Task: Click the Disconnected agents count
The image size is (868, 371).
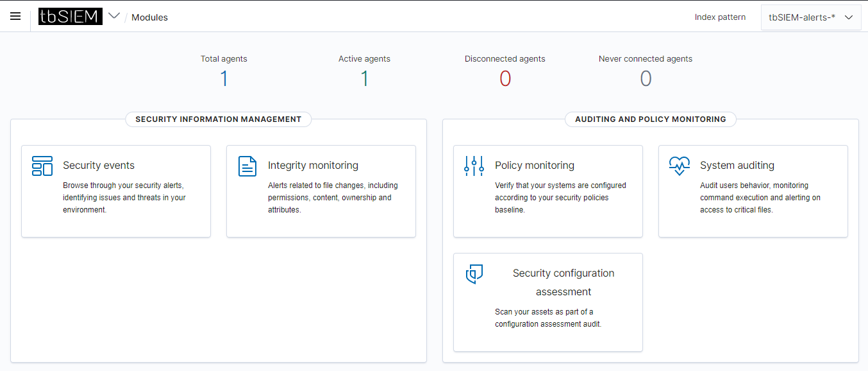Action: [505, 78]
